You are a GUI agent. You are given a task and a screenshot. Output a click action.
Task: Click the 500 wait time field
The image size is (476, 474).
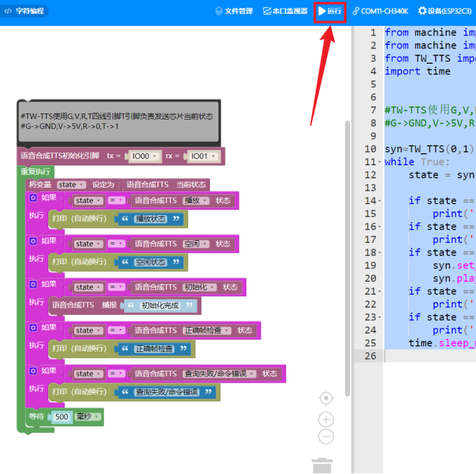point(62,417)
